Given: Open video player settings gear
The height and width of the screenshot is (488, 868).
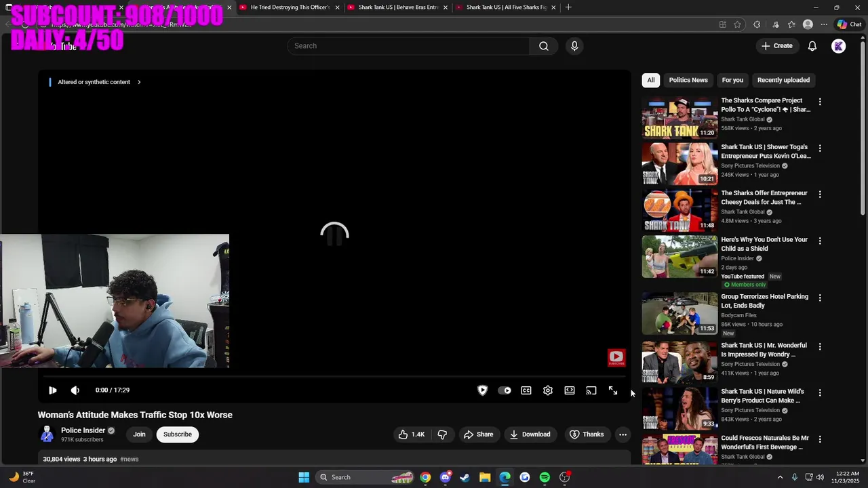Looking at the screenshot, I should (548, 390).
